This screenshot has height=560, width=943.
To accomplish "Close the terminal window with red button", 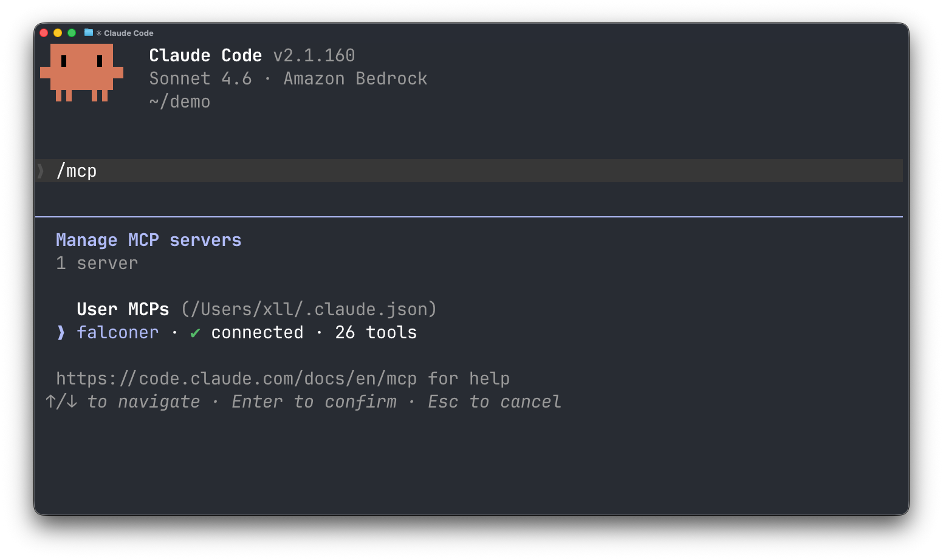I will [x=44, y=33].
